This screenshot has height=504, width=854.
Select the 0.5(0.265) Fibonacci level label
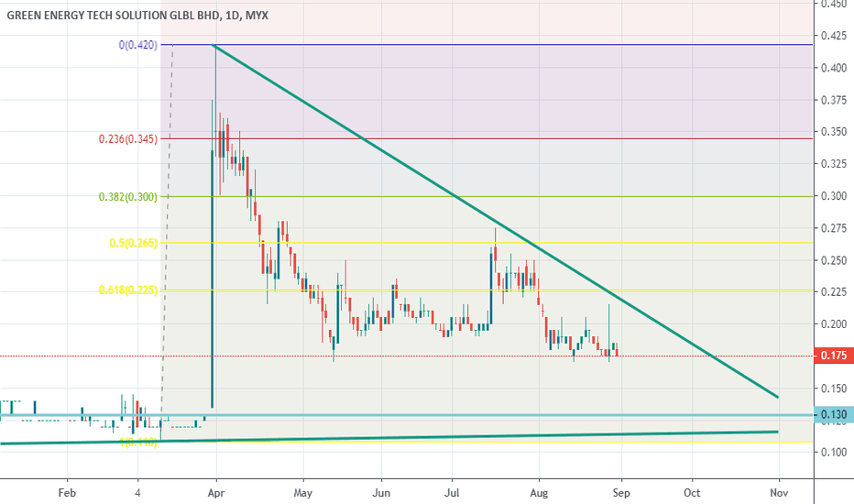coord(134,243)
